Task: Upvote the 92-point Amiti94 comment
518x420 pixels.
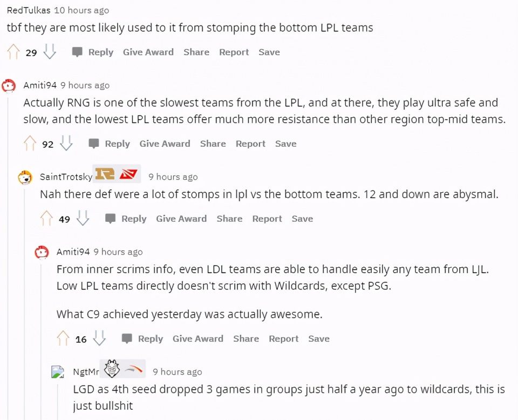Action: [x=30, y=144]
